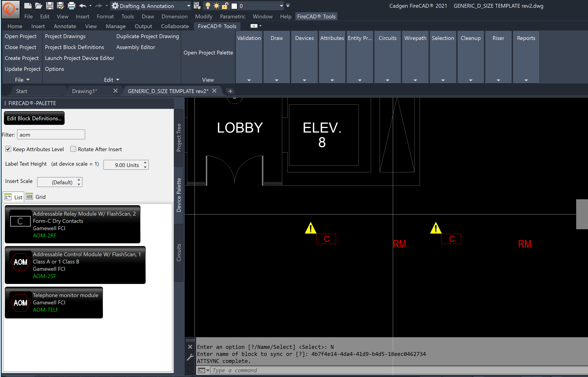Click the Plot printer icon
The width and height of the screenshot is (588, 377).
coord(72,6)
